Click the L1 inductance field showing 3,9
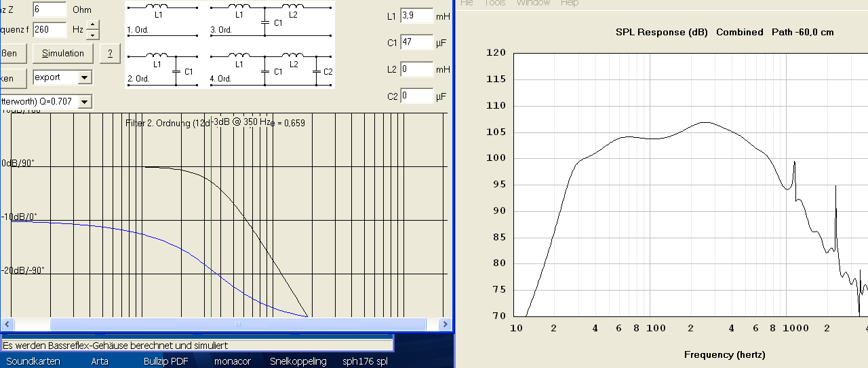The height and width of the screenshot is (368, 868). [416, 15]
